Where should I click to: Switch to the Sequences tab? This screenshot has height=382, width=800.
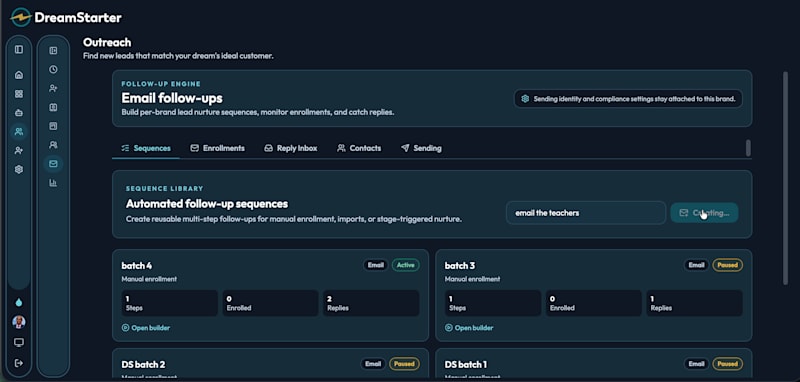click(x=146, y=148)
